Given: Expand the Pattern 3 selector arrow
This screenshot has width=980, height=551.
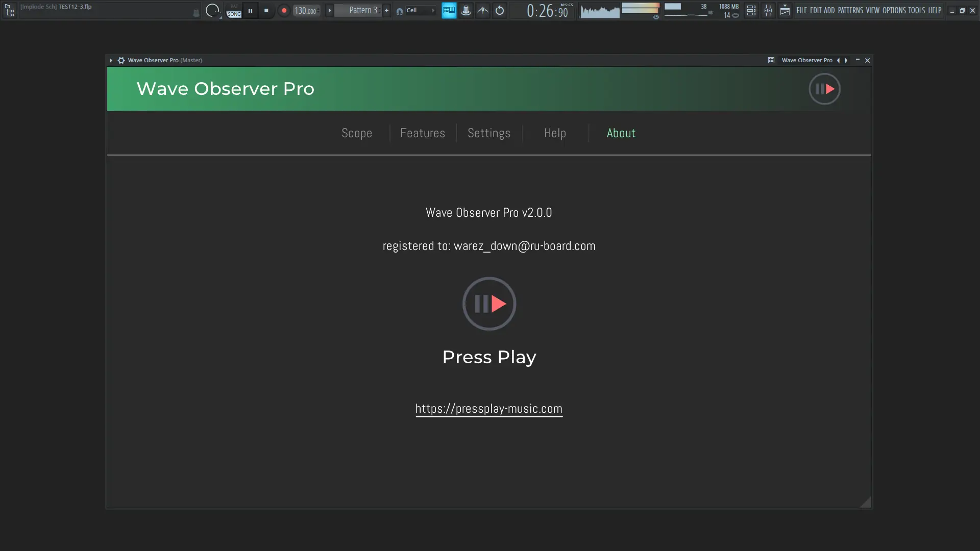Looking at the screenshot, I should point(329,10).
